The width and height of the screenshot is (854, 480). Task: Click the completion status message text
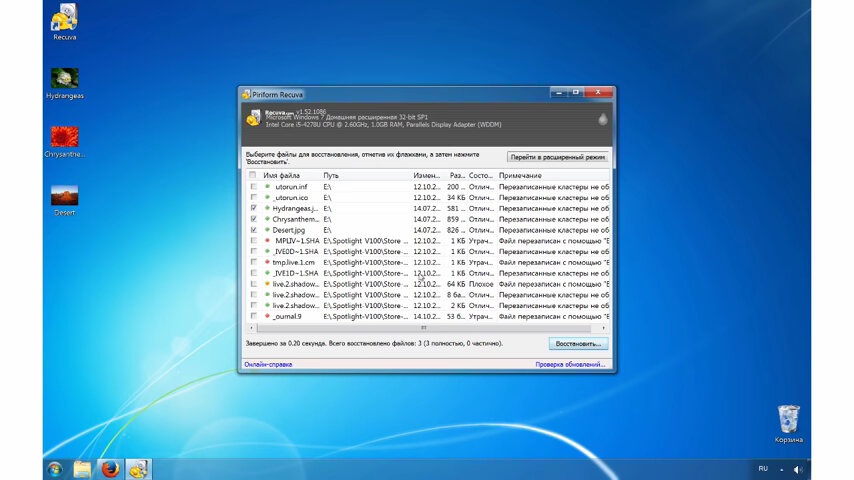tap(374, 343)
